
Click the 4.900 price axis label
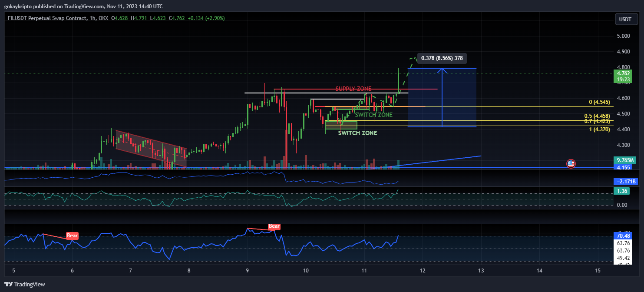coord(623,52)
